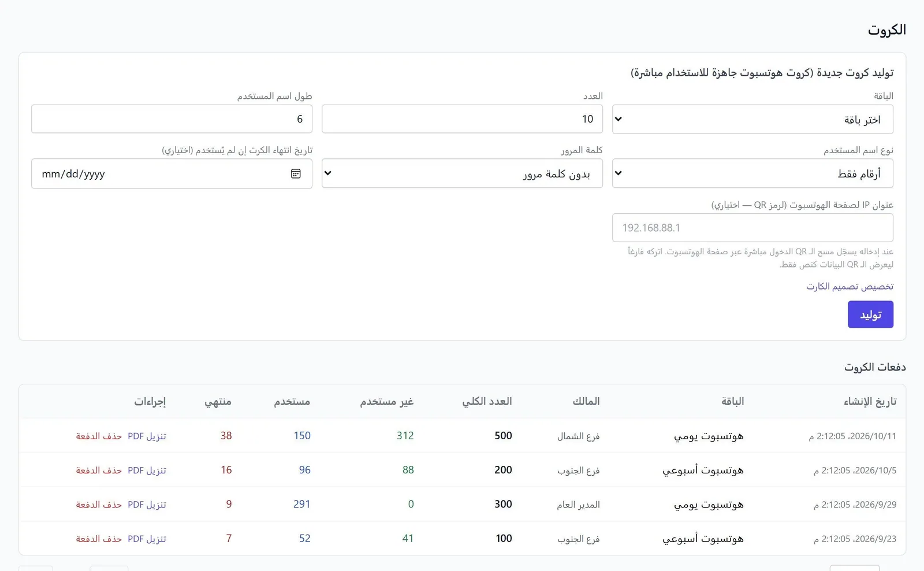Open the calendar picker icon in expiry date field
Screen dimensions: 924x571
click(296, 174)
